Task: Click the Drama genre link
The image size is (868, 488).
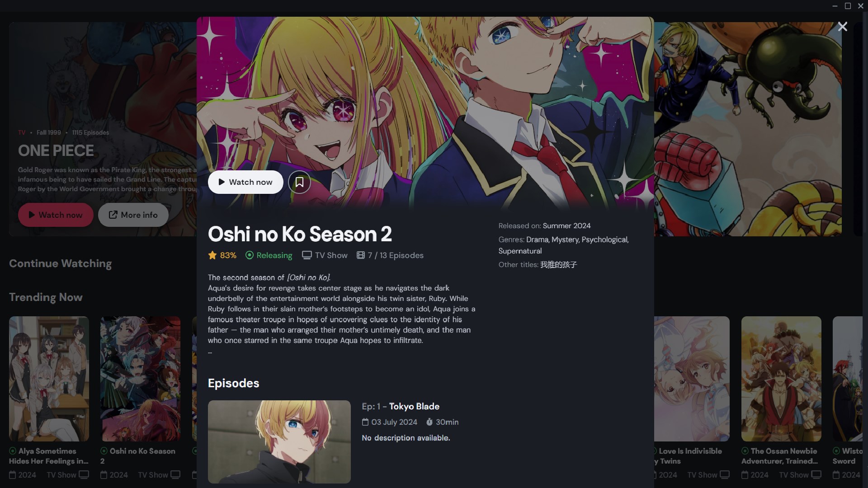Action: click(x=537, y=239)
